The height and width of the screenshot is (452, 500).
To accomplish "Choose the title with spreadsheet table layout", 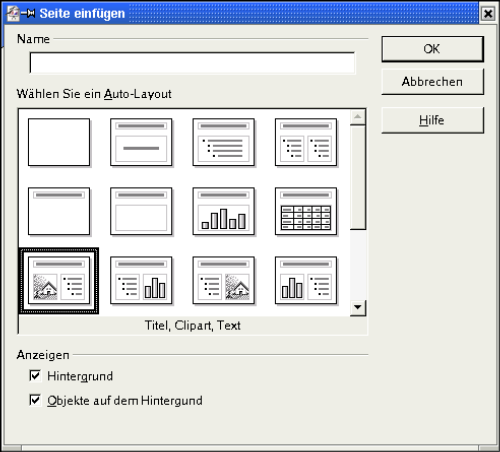I will point(306,211).
